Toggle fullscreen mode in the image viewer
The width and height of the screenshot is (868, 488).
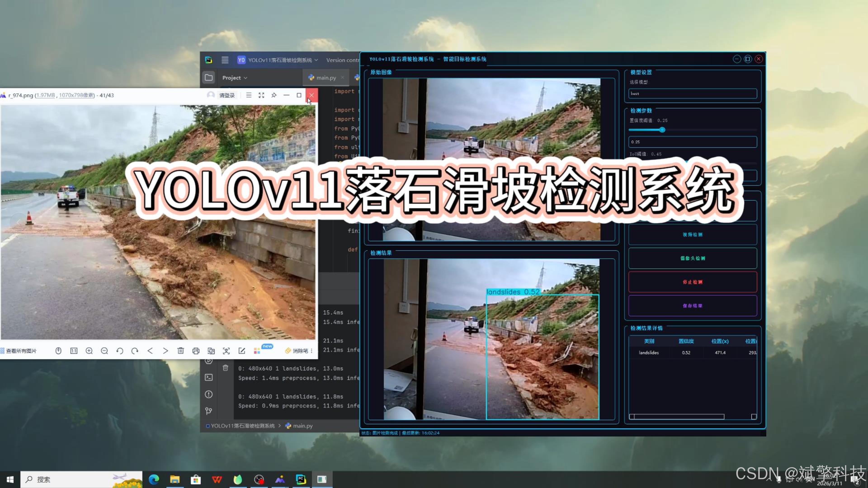[x=261, y=95]
